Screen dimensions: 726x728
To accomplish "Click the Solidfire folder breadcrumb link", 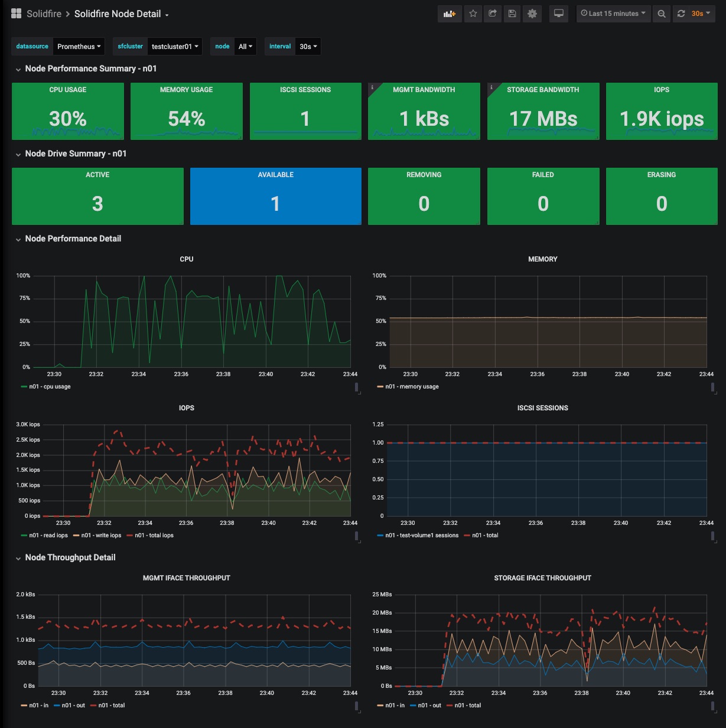I will tap(44, 14).
